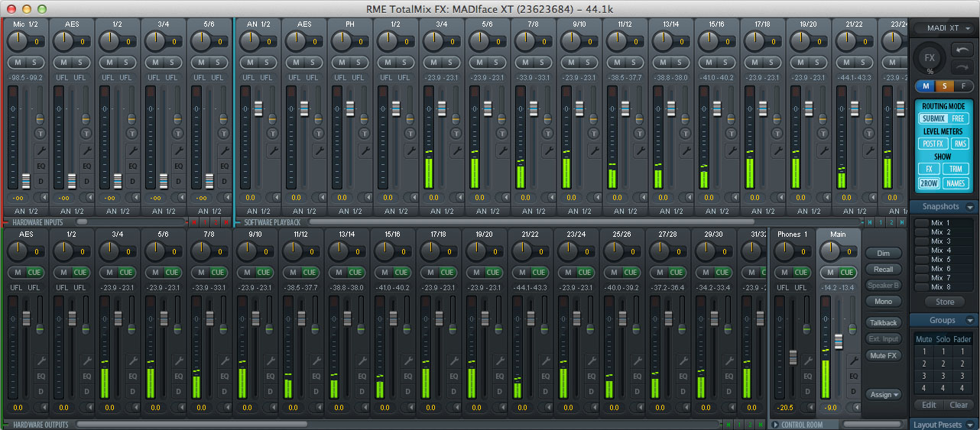
Task: Open settings wrench on Mic 1/2 hardware input
Action: click(x=41, y=150)
